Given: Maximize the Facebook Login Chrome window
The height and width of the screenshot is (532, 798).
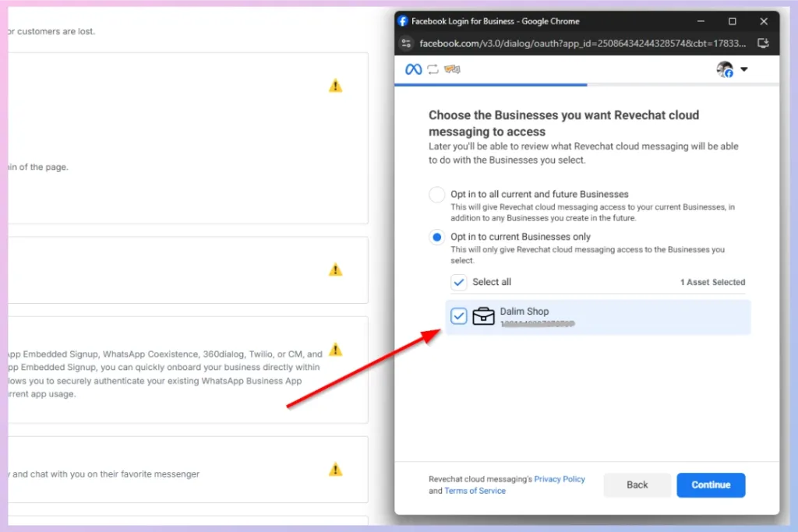Looking at the screenshot, I should pyautogui.click(x=733, y=21).
